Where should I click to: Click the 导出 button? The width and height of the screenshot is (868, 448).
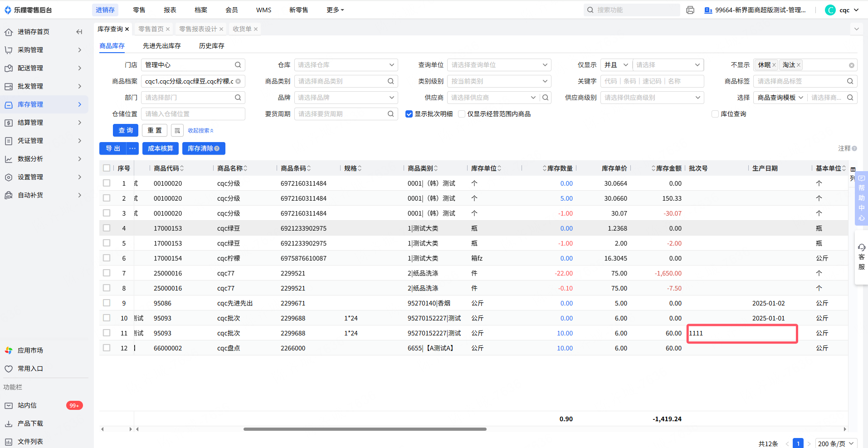click(x=113, y=148)
